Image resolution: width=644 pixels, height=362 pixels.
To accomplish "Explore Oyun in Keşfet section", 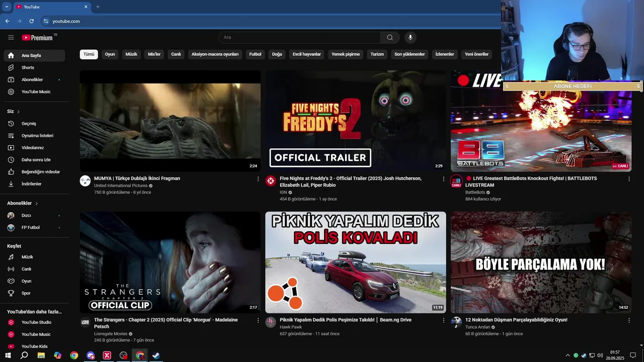I will pos(34,281).
